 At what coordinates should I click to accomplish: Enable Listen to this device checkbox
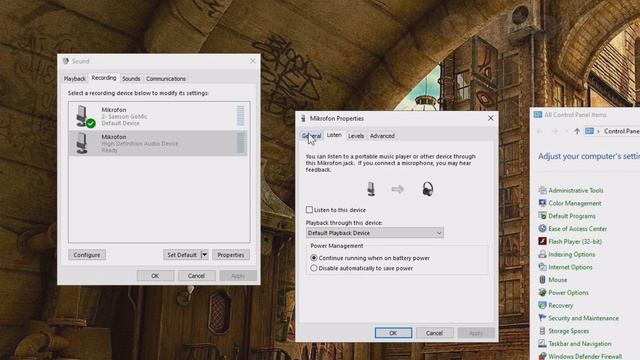[309, 209]
